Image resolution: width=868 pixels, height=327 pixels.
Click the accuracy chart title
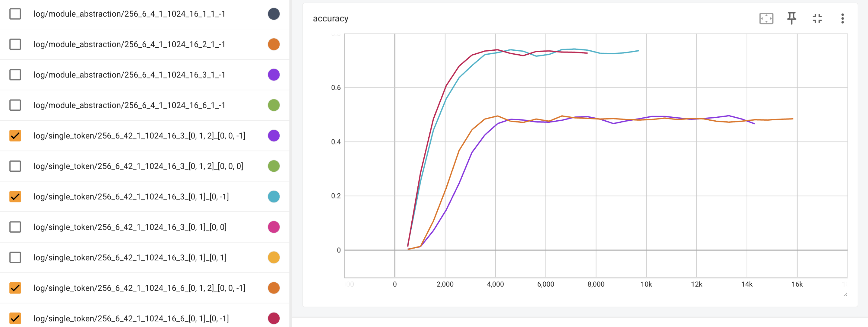tap(330, 18)
